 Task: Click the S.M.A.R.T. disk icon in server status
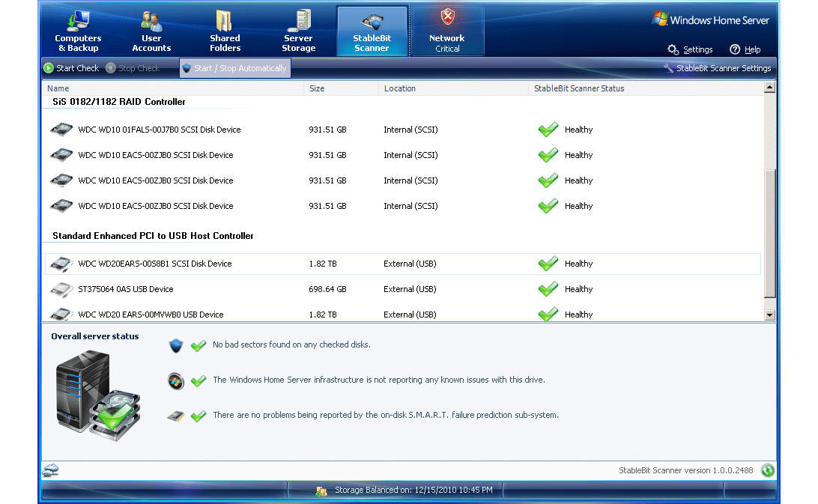[177, 415]
